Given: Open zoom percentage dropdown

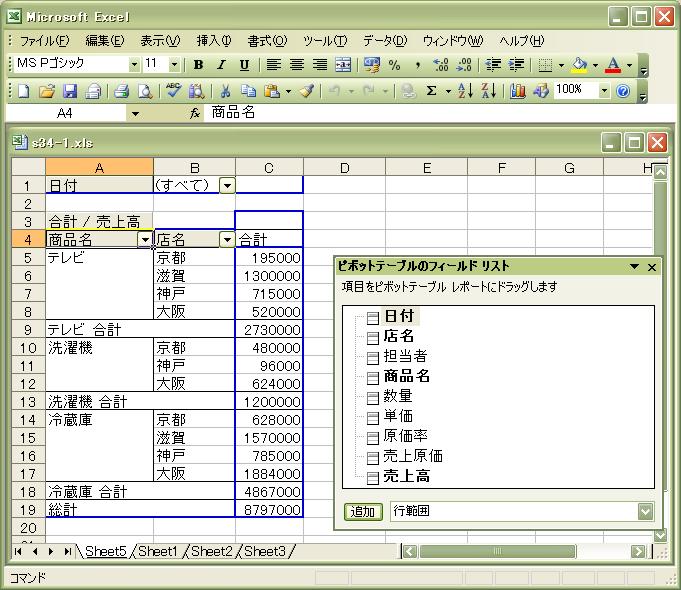Looking at the screenshot, I should 604,91.
